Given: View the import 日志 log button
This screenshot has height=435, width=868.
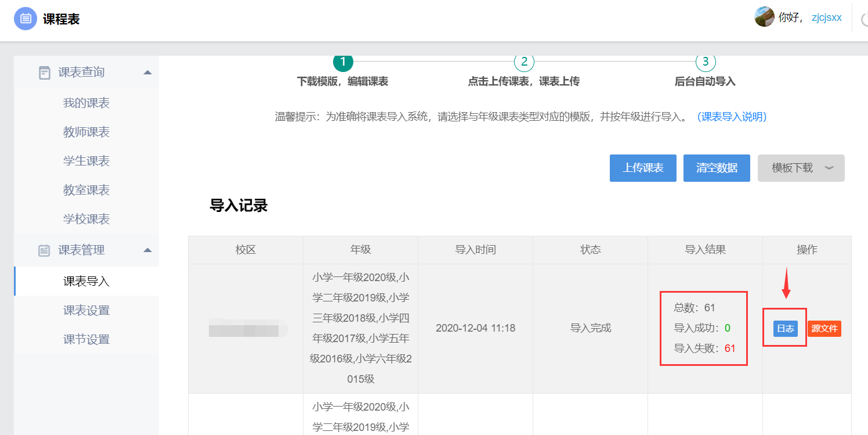Looking at the screenshot, I should (x=786, y=329).
